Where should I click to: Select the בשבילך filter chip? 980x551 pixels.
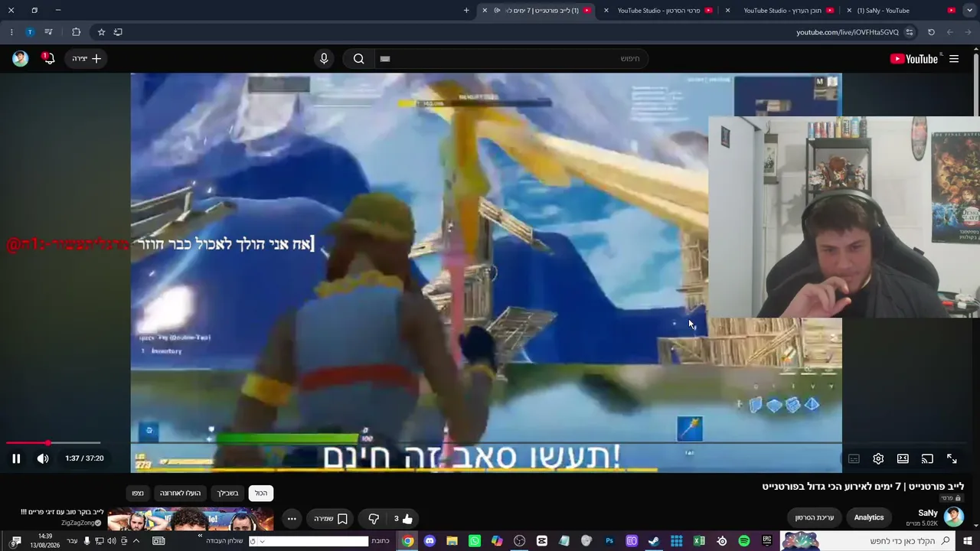point(227,494)
